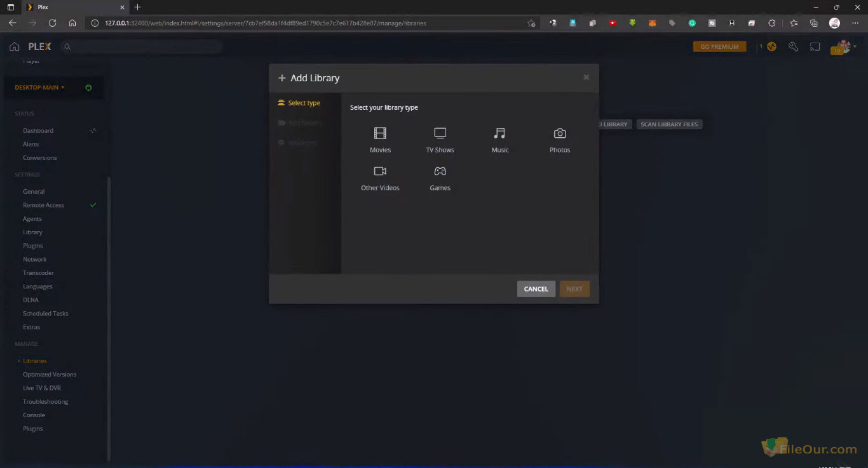Open settings wrench icon

tap(793, 46)
